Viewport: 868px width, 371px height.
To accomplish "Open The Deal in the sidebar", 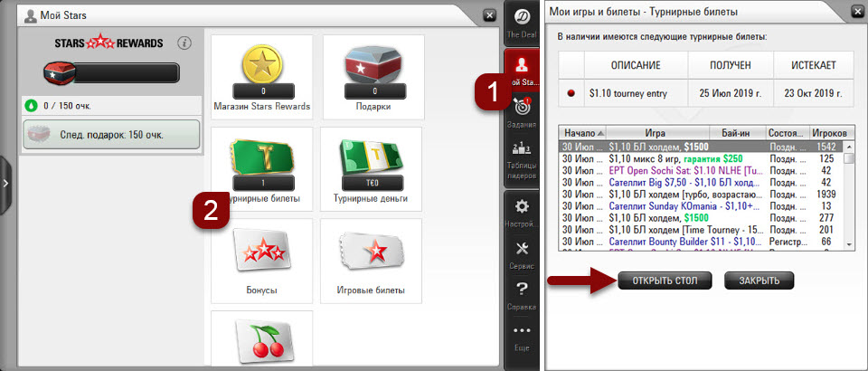I will pos(522,24).
